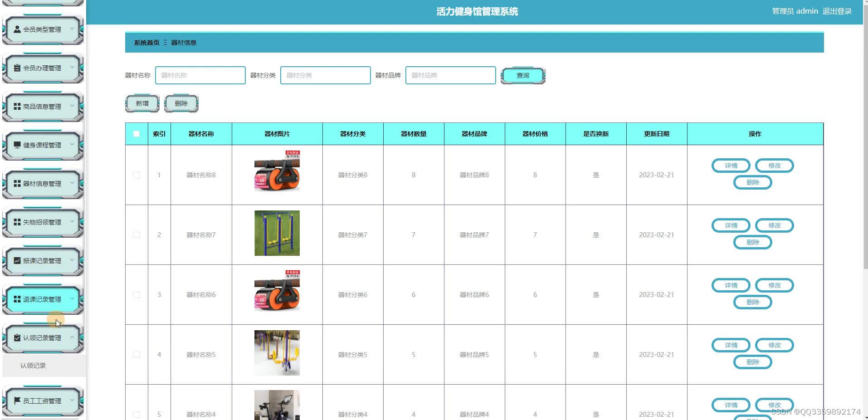Click the 商品信息管理 grid icon
This screenshot has height=420, width=868.
tap(17, 107)
